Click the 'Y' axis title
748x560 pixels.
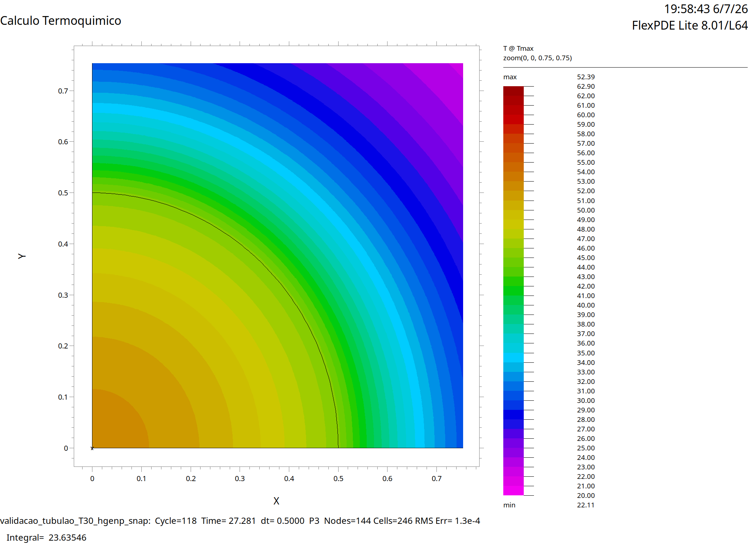tap(22, 256)
